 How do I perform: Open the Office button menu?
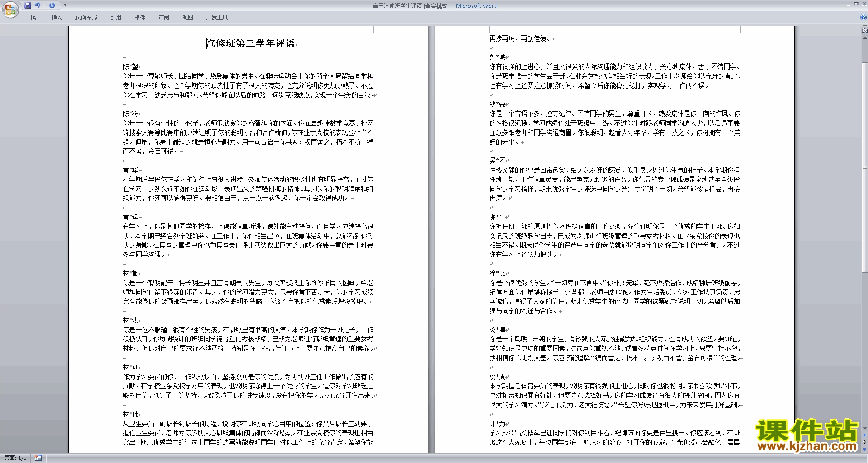(10, 9)
